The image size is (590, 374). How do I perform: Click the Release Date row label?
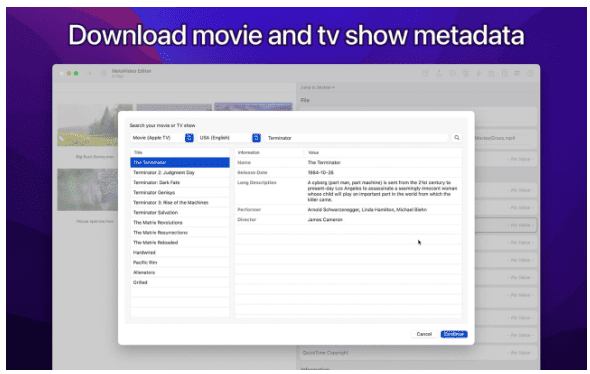pos(252,172)
